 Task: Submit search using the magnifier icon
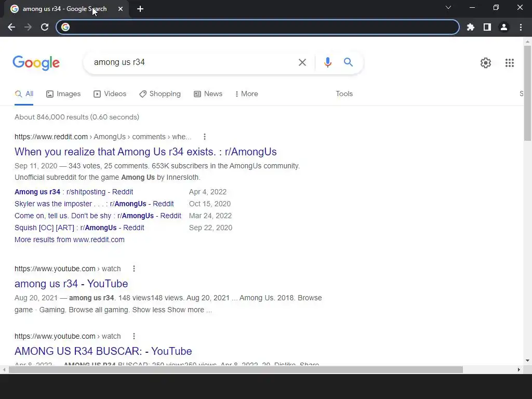tap(348, 62)
